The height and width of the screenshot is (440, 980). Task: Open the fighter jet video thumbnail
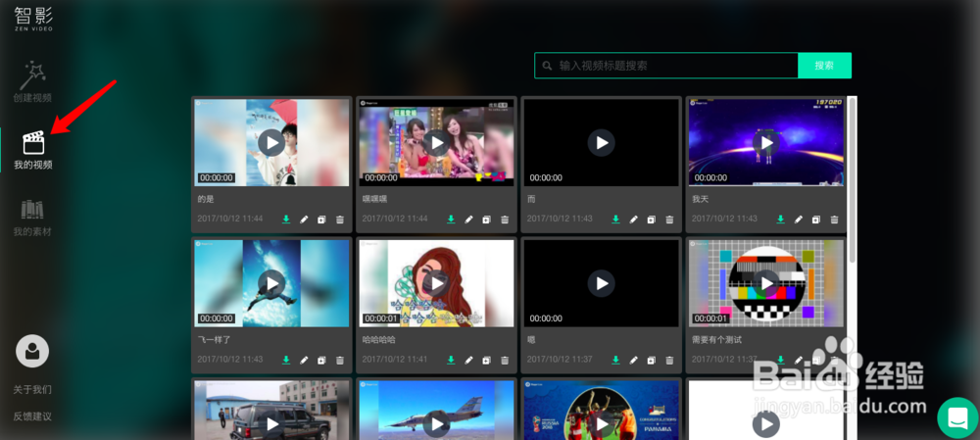[x=436, y=411]
